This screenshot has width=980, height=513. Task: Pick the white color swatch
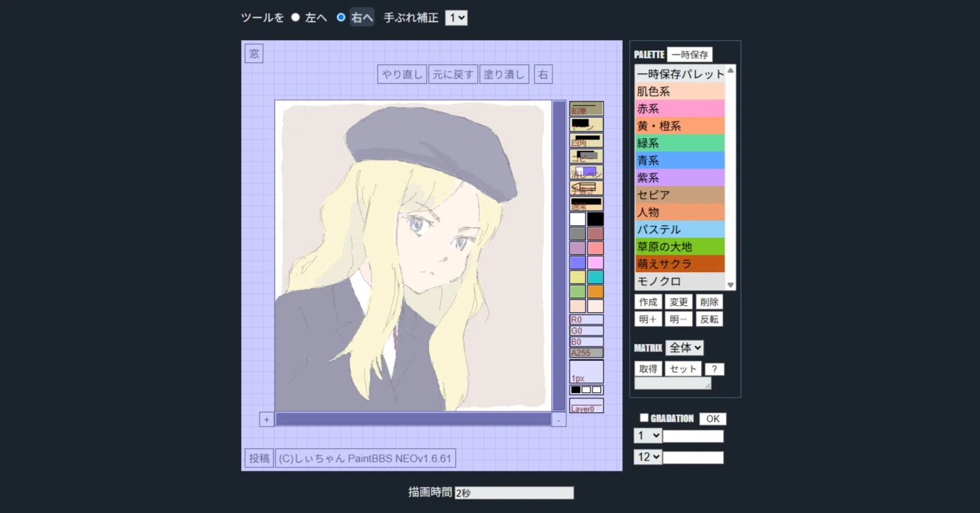(x=577, y=219)
